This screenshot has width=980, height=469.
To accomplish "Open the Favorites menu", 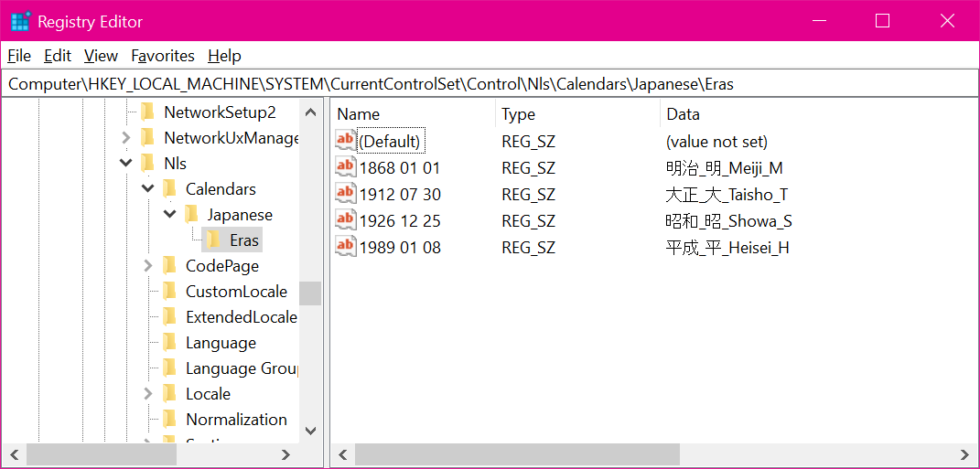I will (x=163, y=56).
